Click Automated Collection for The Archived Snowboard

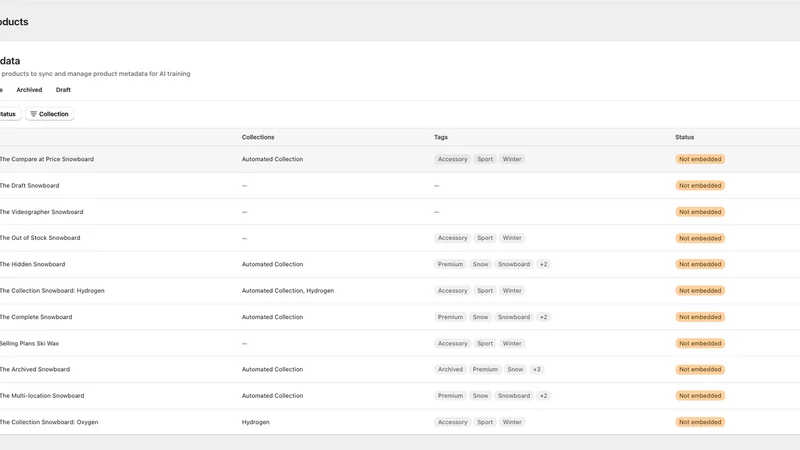click(x=272, y=369)
